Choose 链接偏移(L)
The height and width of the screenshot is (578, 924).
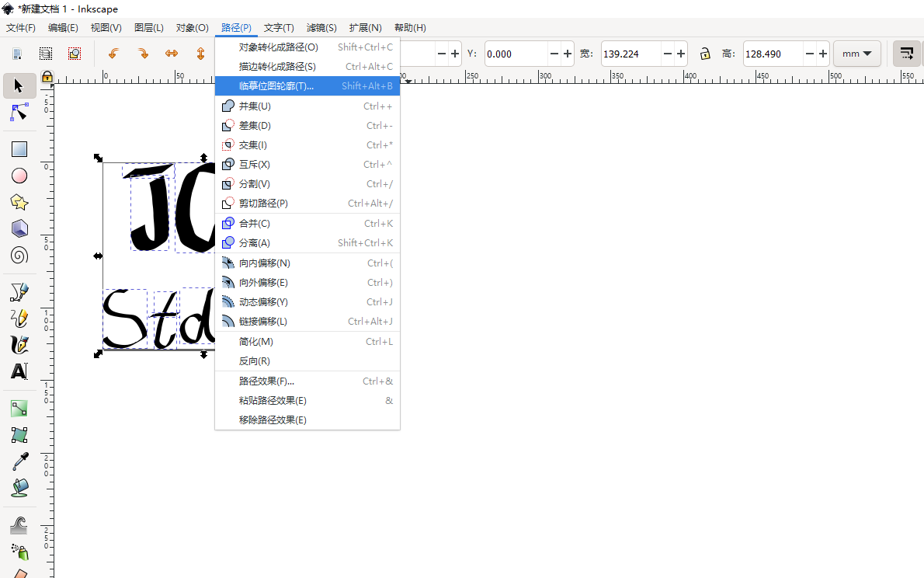307,322
